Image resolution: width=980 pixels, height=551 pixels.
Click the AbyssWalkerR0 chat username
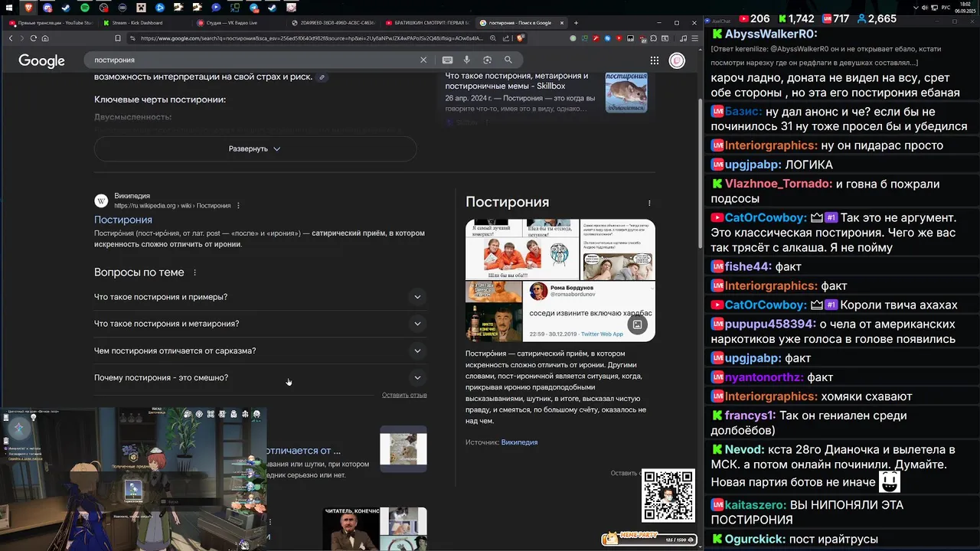(770, 34)
